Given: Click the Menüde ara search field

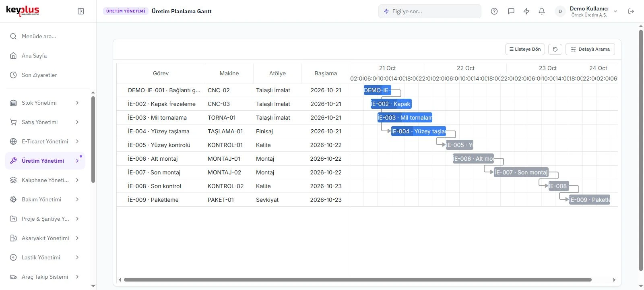Looking at the screenshot, I should [45, 36].
